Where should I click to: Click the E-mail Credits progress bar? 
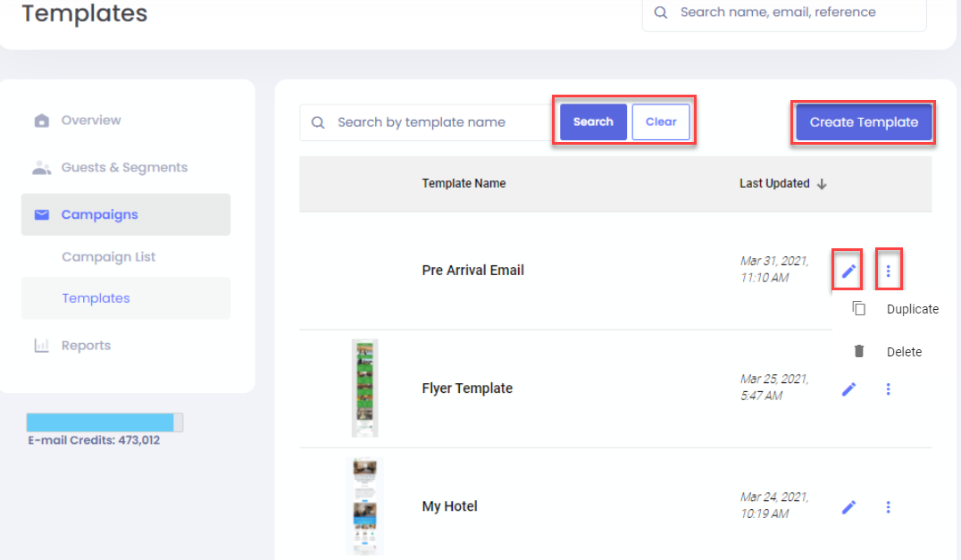(x=104, y=422)
